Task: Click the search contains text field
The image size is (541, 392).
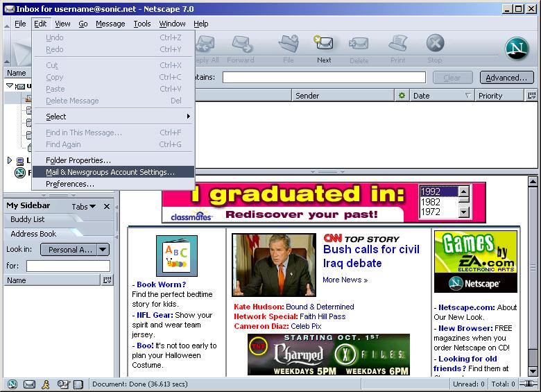Action: coord(324,77)
